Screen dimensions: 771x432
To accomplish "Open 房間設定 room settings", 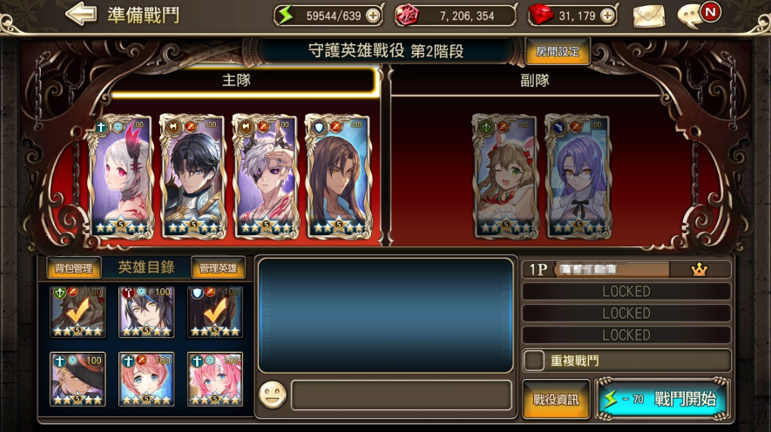I will pyautogui.click(x=558, y=52).
